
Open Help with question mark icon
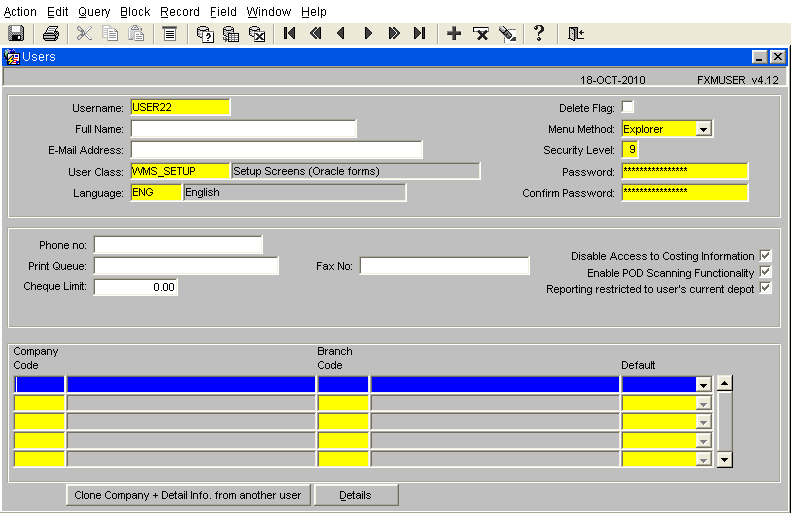pyautogui.click(x=539, y=33)
